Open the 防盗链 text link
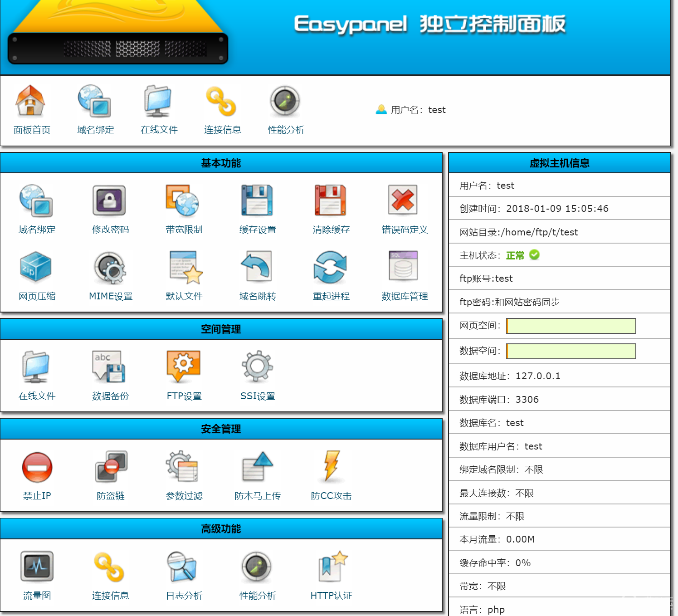Viewport: 678px width, 616px height. (110, 496)
